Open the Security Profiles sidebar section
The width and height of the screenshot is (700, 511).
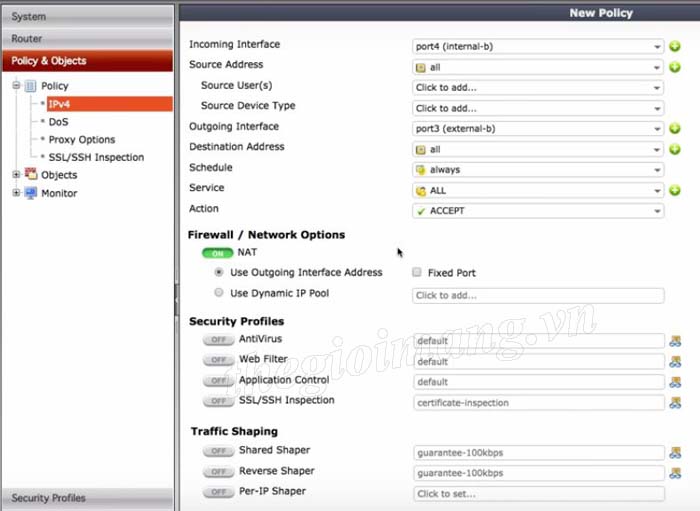[x=87, y=498]
